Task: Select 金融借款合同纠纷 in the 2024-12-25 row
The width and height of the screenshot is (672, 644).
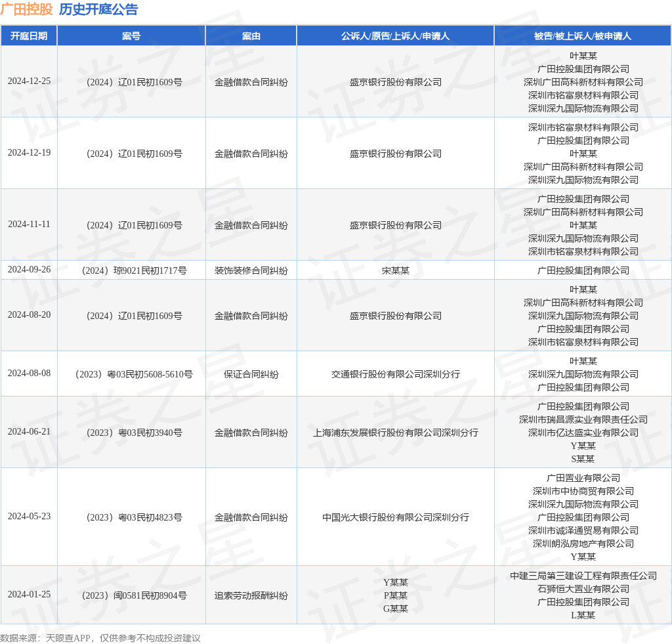Action: coord(251,82)
